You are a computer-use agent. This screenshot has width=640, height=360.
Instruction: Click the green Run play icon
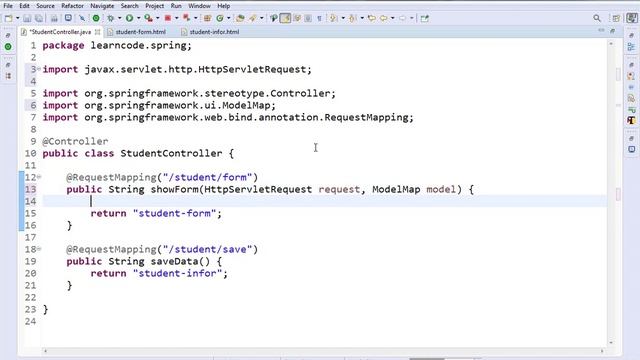tap(129, 18)
